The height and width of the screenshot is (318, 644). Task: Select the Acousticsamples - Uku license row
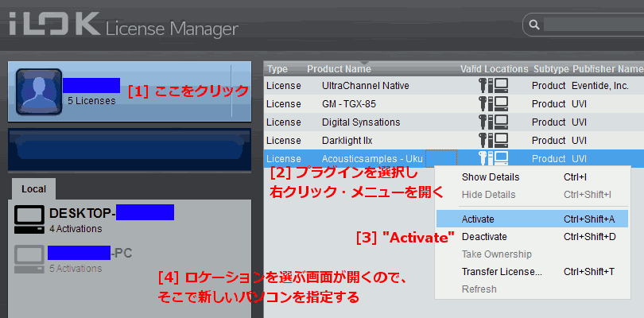tap(453, 158)
